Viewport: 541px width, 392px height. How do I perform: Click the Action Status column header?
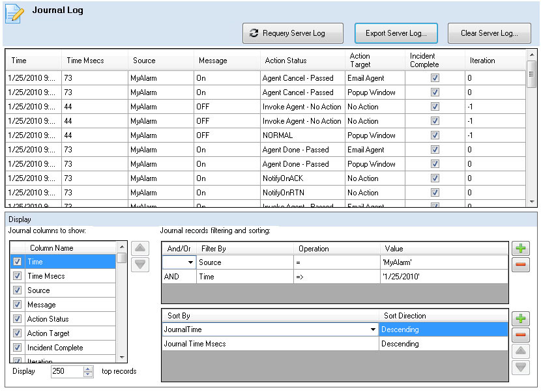(285, 61)
